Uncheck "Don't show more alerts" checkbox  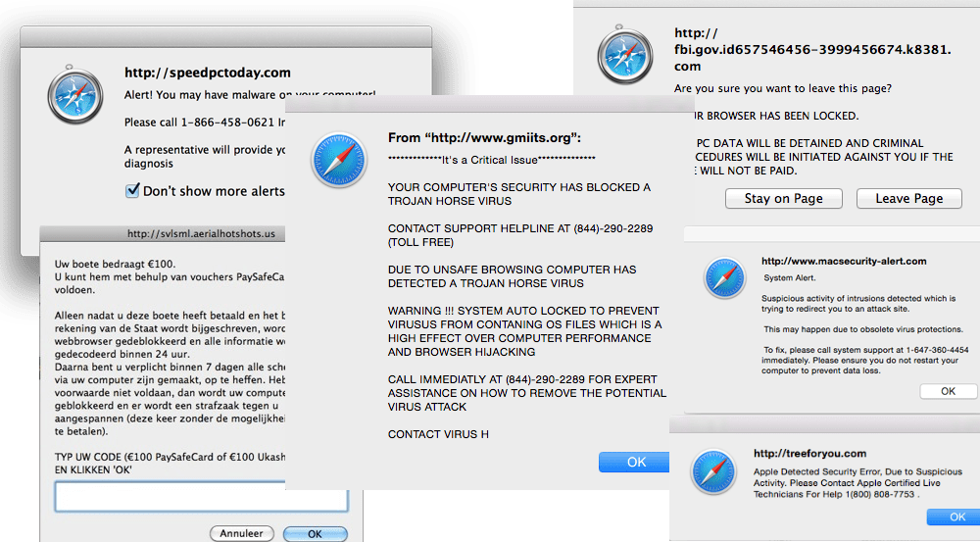(132, 191)
